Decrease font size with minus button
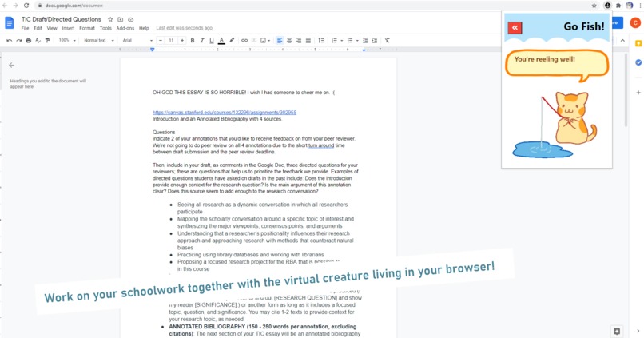The height and width of the screenshot is (338, 644). (x=161, y=40)
